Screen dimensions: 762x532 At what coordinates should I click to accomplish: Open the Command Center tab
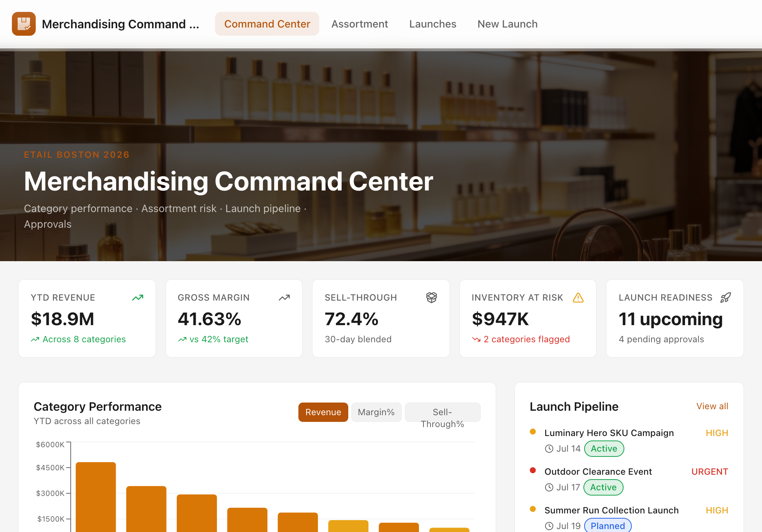(267, 24)
